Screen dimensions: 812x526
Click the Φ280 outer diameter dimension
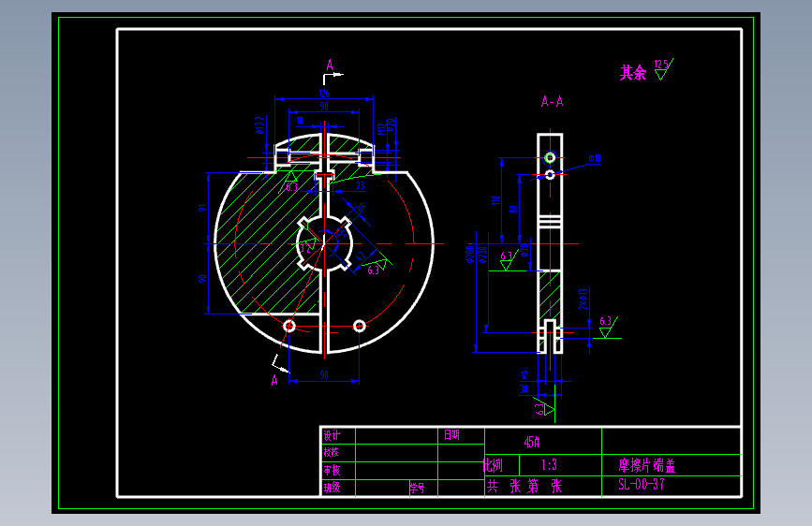470,255
